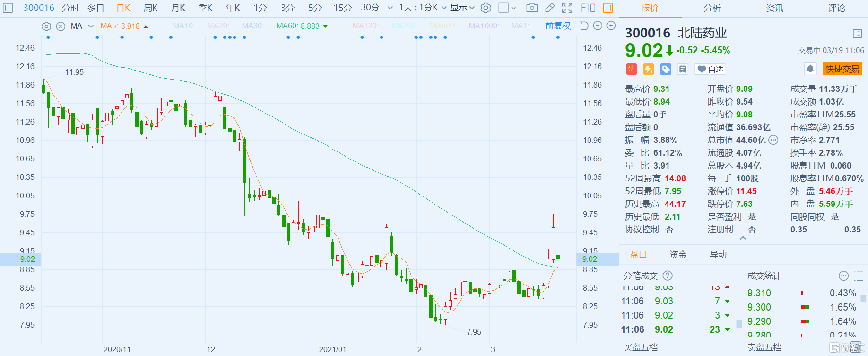Screen dimensions: 868x356
Task: Toggle MA10 moving average line
Action: [x=183, y=26]
